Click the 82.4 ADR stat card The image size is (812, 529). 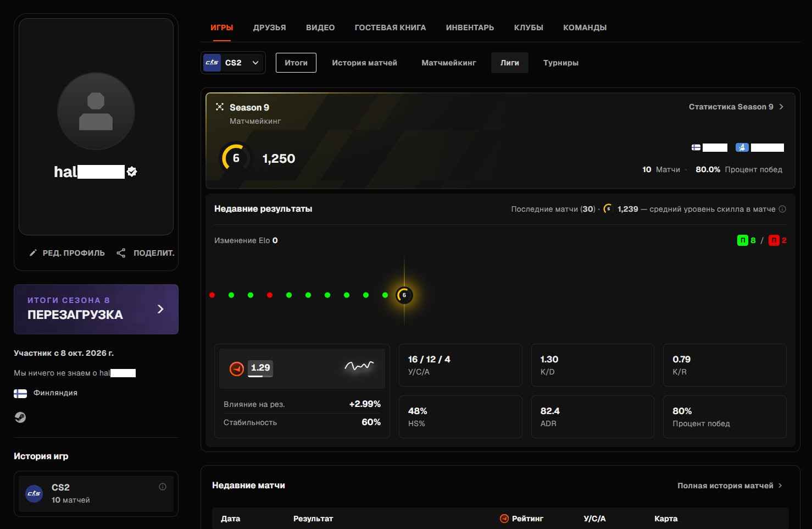coord(592,417)
